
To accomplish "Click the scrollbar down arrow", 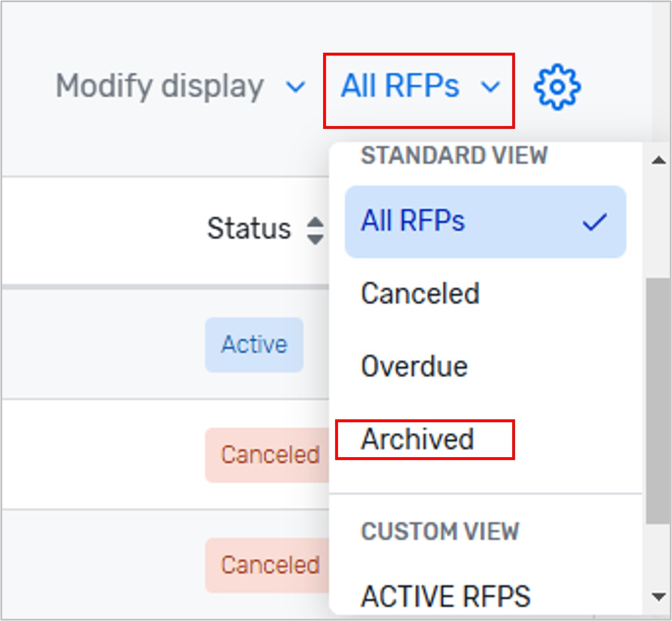I will click(659, 596).
